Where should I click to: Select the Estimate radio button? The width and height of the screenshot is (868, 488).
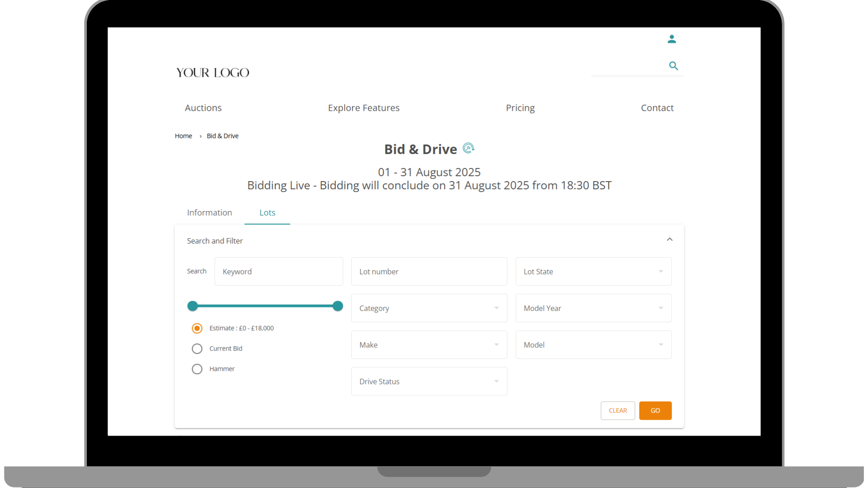click(x=197, y=328)
